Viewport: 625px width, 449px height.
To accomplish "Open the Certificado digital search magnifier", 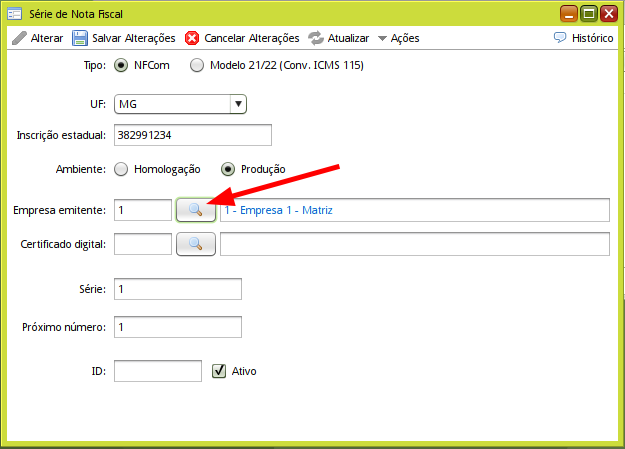I will point(196,244).
